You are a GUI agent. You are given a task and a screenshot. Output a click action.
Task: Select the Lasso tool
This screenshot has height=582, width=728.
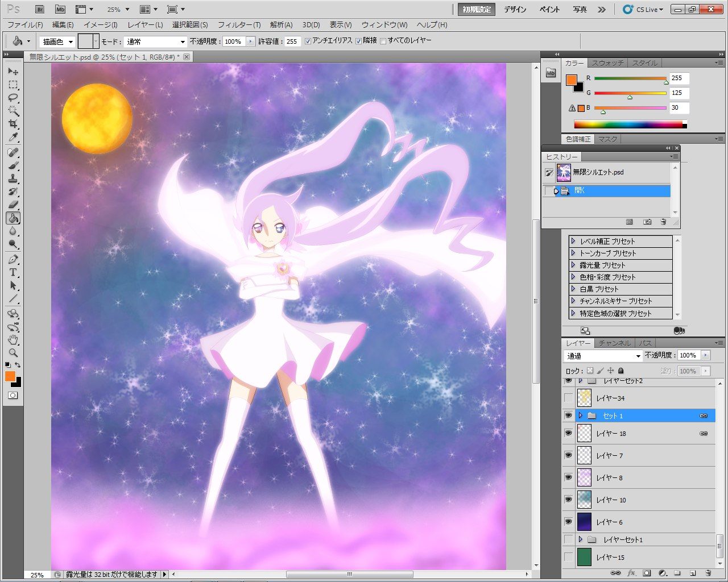point(13,98)
